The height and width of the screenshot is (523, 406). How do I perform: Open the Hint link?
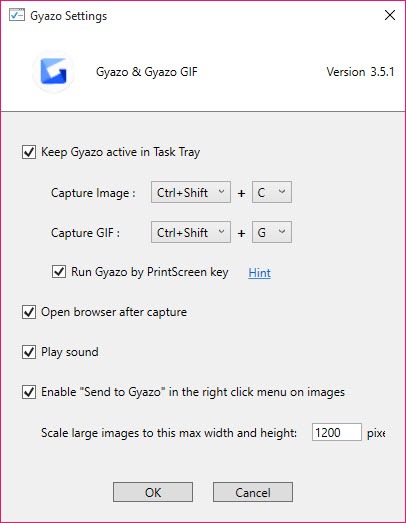click(x=259, y=273)
